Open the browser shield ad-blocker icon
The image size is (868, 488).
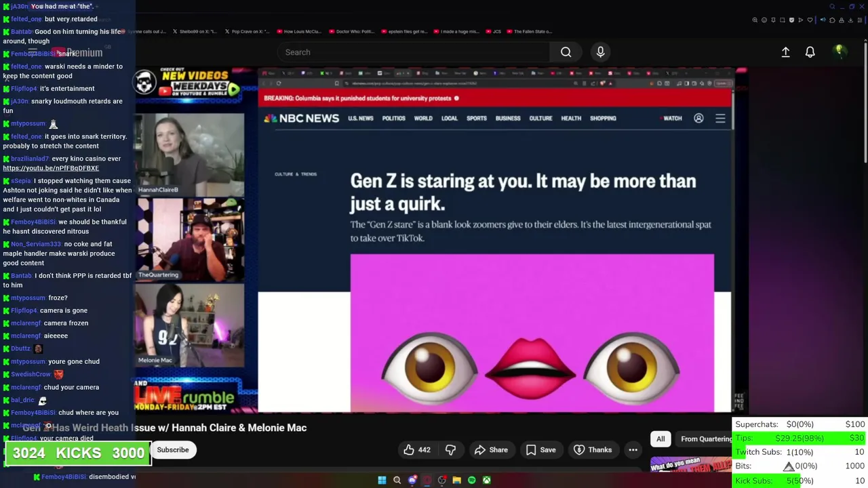(x=791, y=20)
